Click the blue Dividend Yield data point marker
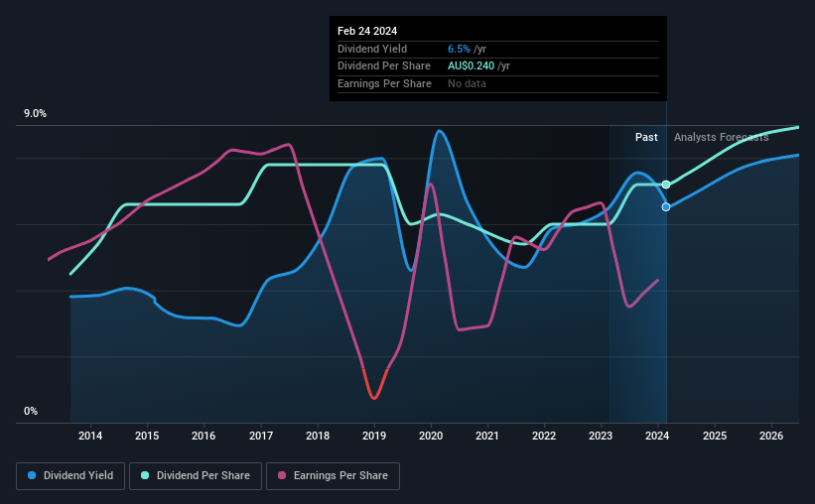This screenshot has height=504, width=815. [x=666, y=206]
